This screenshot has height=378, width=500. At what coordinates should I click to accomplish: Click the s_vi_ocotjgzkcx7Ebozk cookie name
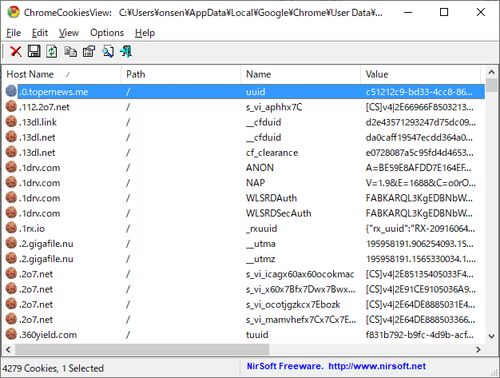293,305
